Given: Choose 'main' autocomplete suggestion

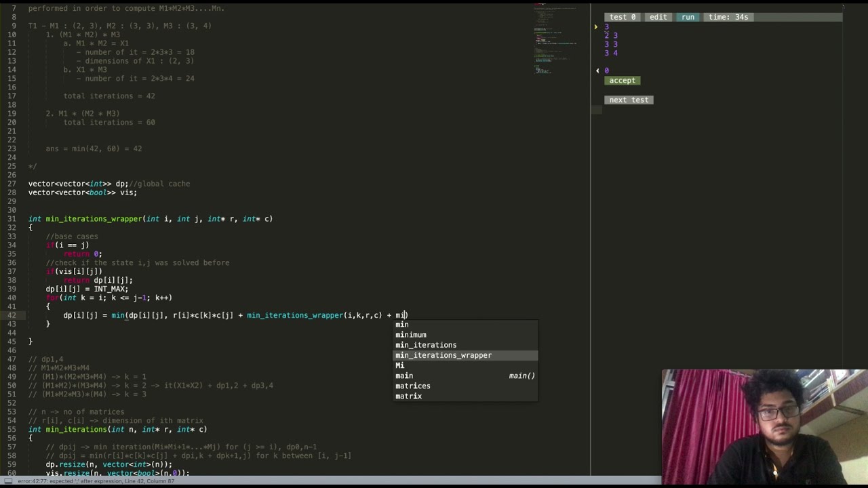Looking at the screenshot, I should click(466, 375).
